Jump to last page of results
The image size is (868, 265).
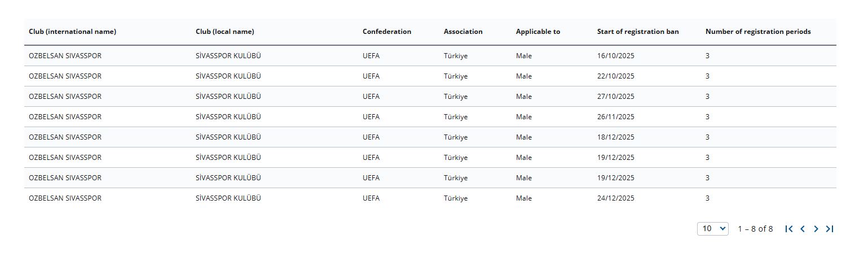click(829, 229)
